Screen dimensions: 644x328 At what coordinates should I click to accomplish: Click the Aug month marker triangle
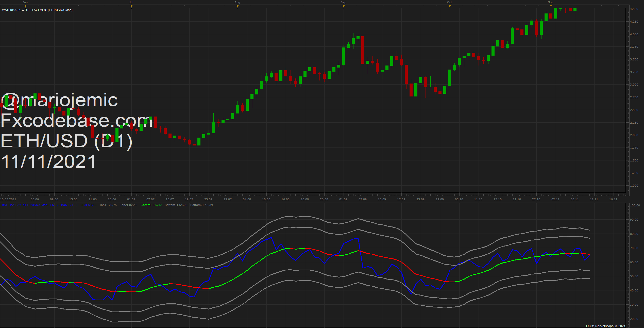tap(238, 6)
